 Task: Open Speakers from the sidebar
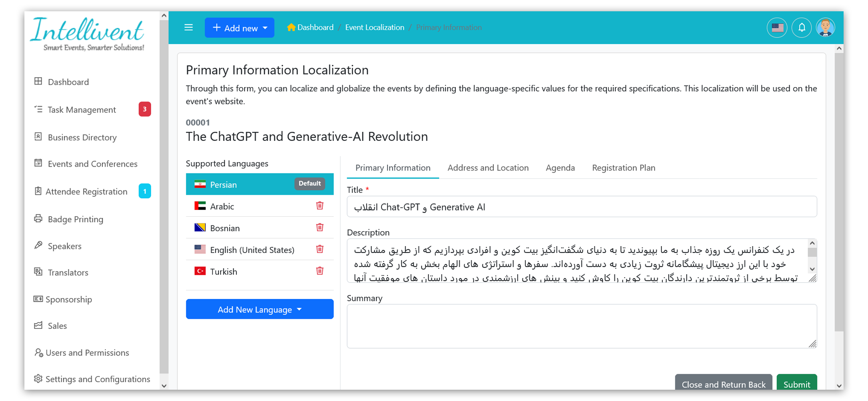click(65, 246)
